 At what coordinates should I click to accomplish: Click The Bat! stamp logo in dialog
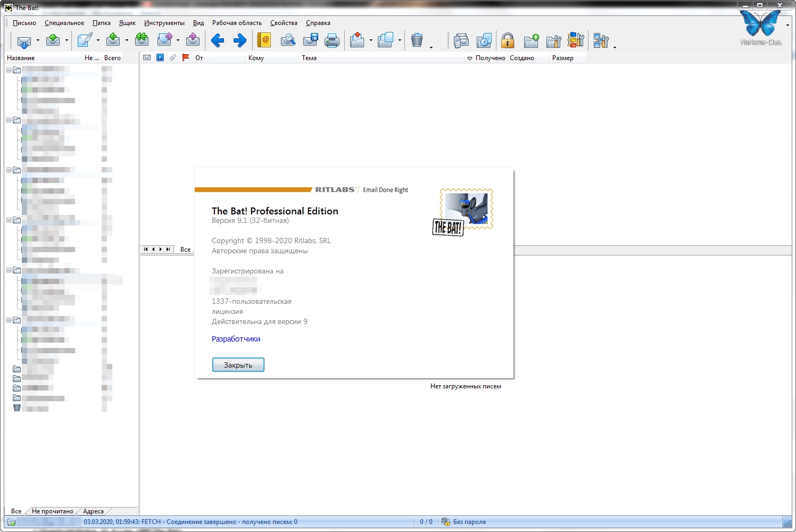463,212
